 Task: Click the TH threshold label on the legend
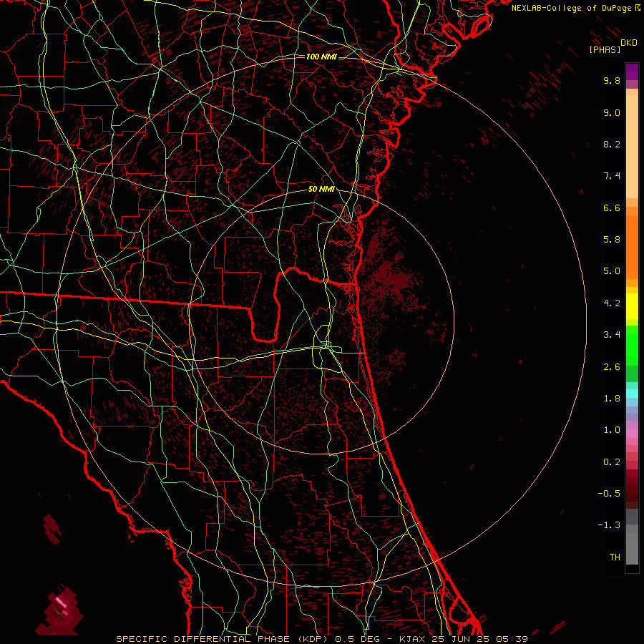[615, 557]
